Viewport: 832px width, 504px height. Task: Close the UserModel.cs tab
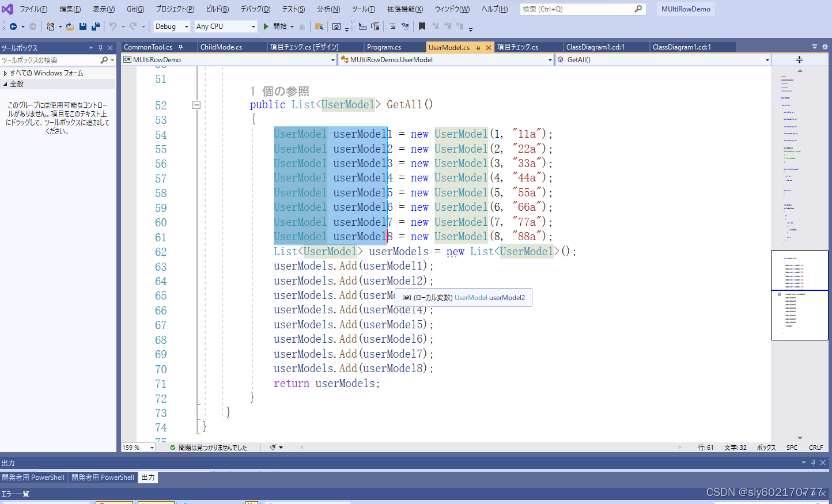click(489, 48)
